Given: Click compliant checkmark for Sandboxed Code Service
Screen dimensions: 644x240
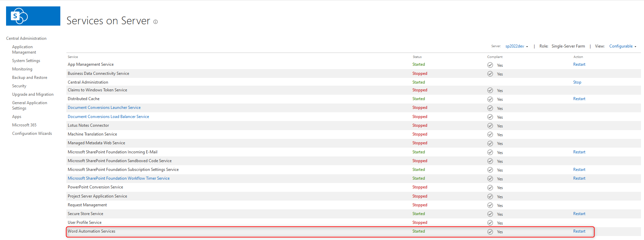Looking at the screenshot, I should [490, 161].
